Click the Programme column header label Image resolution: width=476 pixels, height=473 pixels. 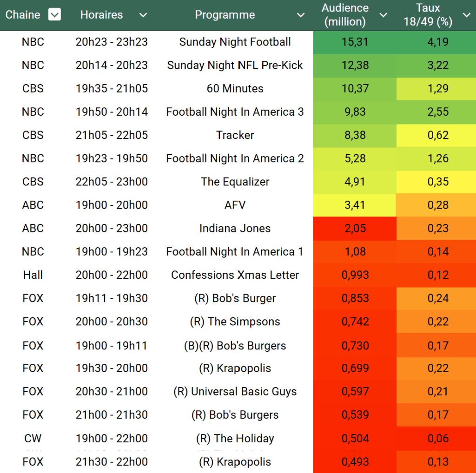pos(225,15)
